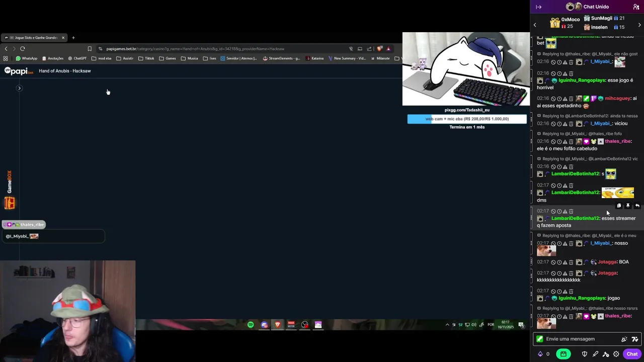Reply to the hovered chat message

637,206
